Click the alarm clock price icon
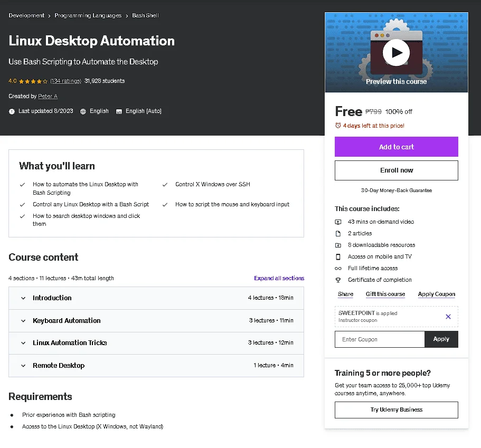This screenshot has height=448, width=481. [x=338, y=126]
